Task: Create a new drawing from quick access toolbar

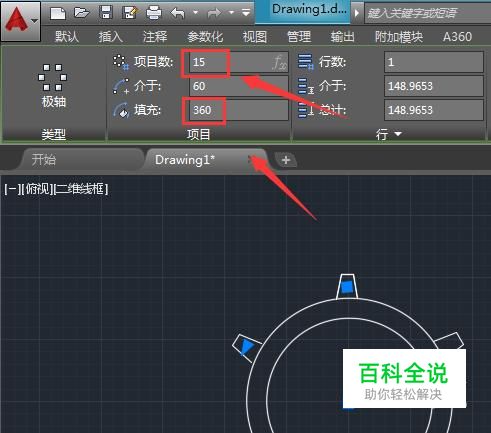Action: click(58, 13)
